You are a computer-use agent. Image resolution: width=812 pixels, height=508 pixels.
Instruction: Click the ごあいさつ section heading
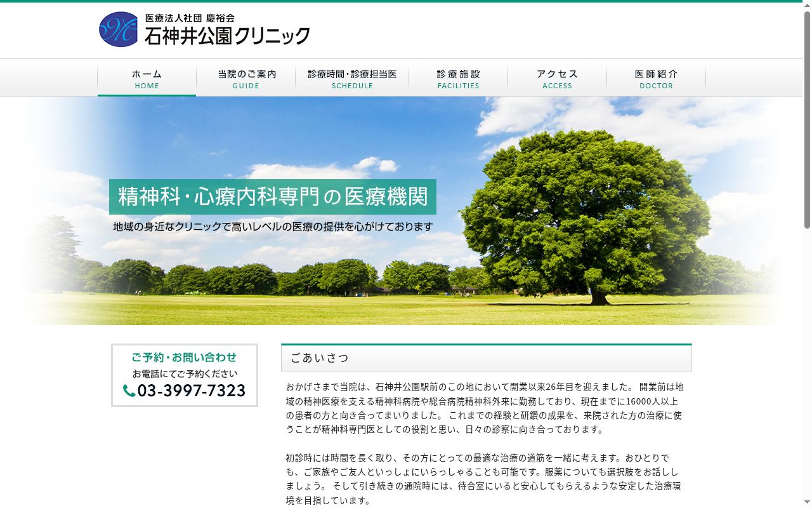click(320, 358)
